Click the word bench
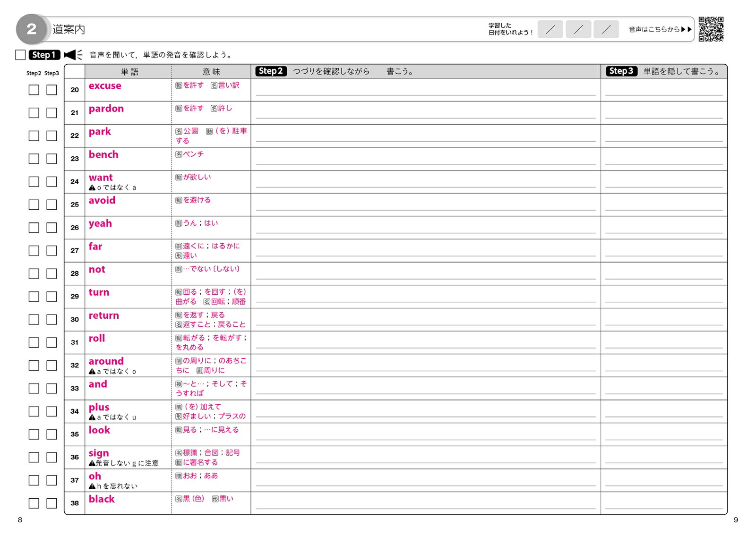The width and height of the screenshot is (756, 536). pos(103,154)
